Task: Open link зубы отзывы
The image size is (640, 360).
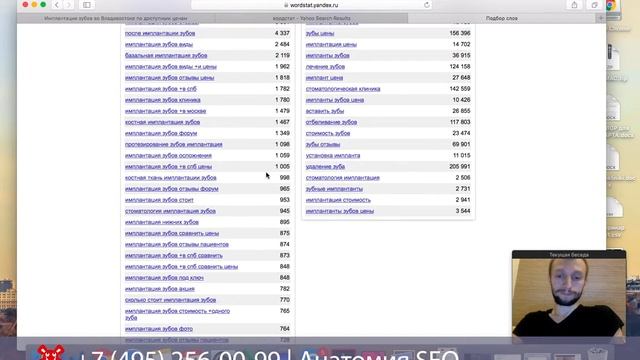Action: pyautogui.click(x=323, y=144)
